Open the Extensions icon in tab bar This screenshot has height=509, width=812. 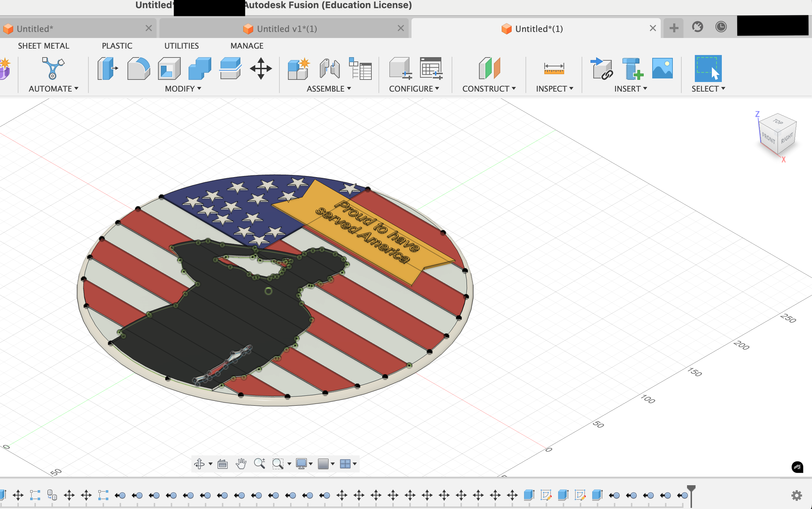(x=698, y=27)
